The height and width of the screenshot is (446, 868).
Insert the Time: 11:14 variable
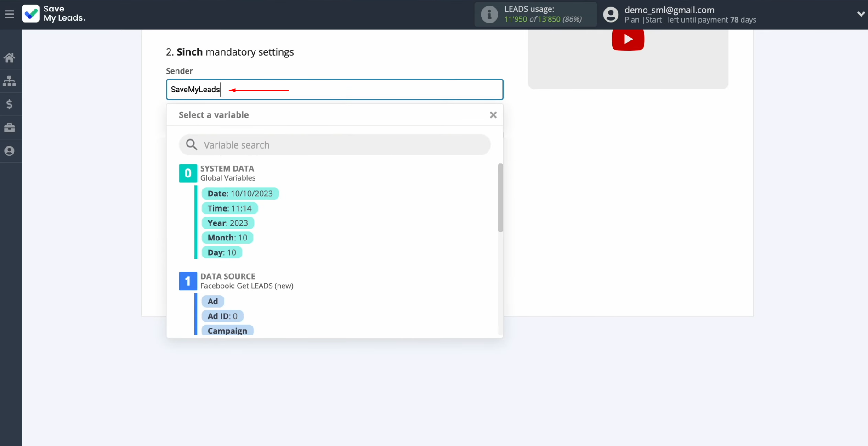click(x=229, y=208)
